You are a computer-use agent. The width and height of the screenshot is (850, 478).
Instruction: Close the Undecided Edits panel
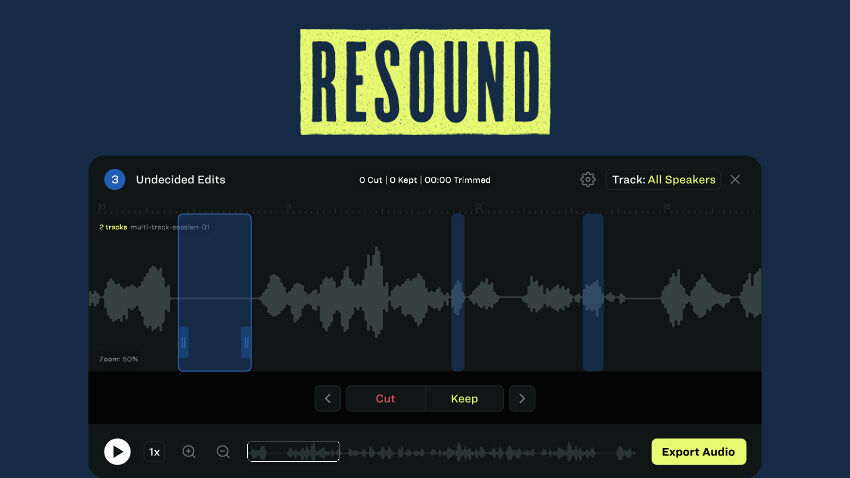(x=735, y=179)
